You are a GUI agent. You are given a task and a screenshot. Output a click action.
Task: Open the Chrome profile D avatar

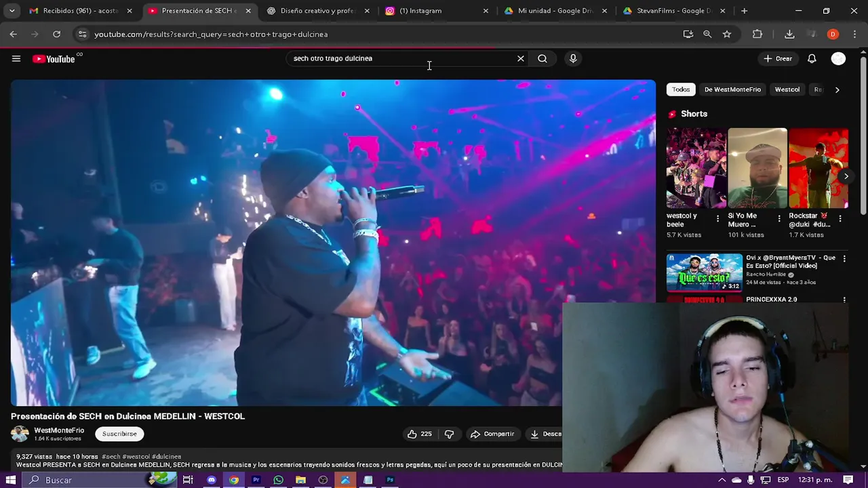pos(833,34)
